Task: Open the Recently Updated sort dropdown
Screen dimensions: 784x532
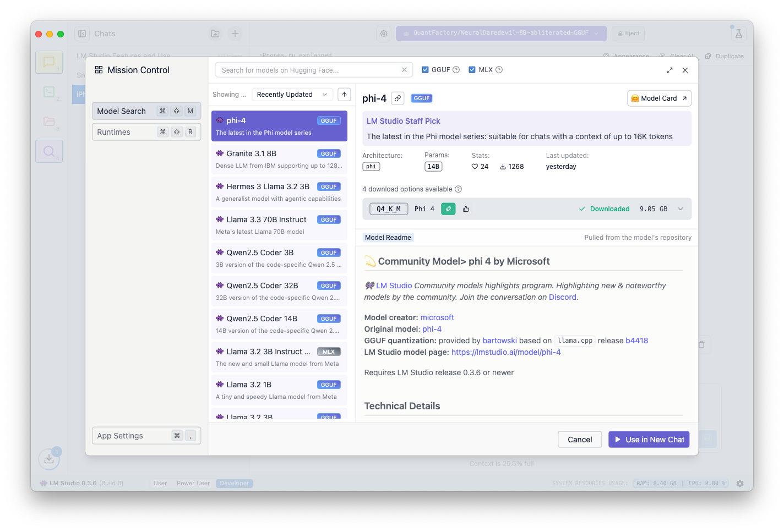Action: click(x=292, y=95)
